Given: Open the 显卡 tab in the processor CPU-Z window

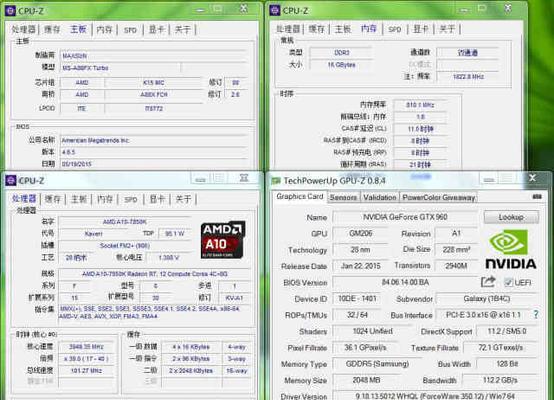Looking at the screenshot, I should click(x=157, y=199).
